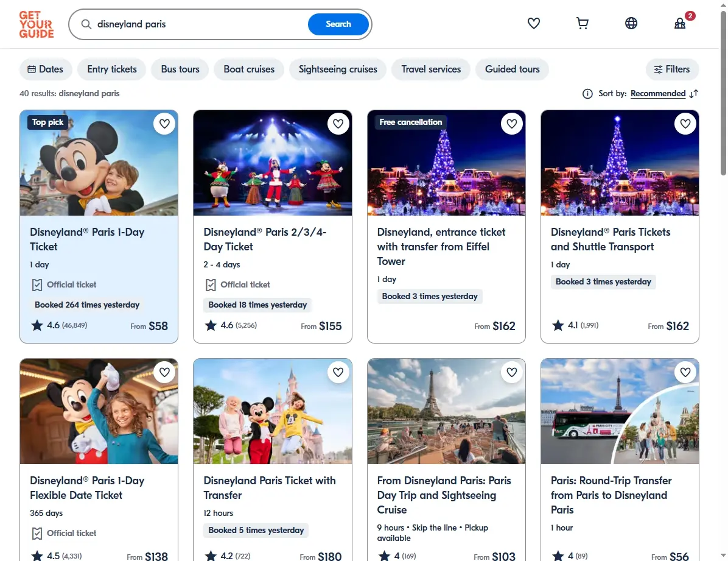Favorite the Disneyland Paris 1-Day Ticket
The height and width of the screenshot is (561, 728).
tap(164, 124)
